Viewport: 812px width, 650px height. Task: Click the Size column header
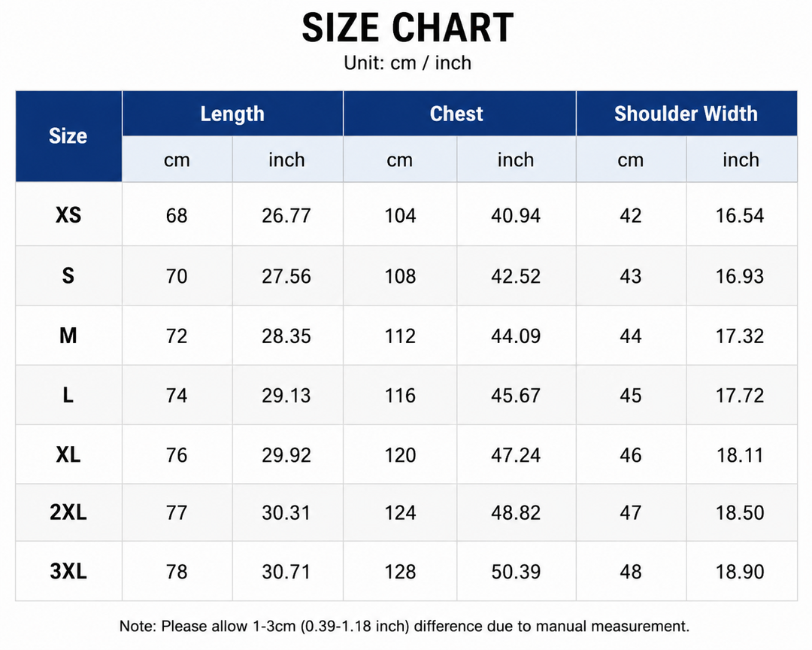coord(68,136)
